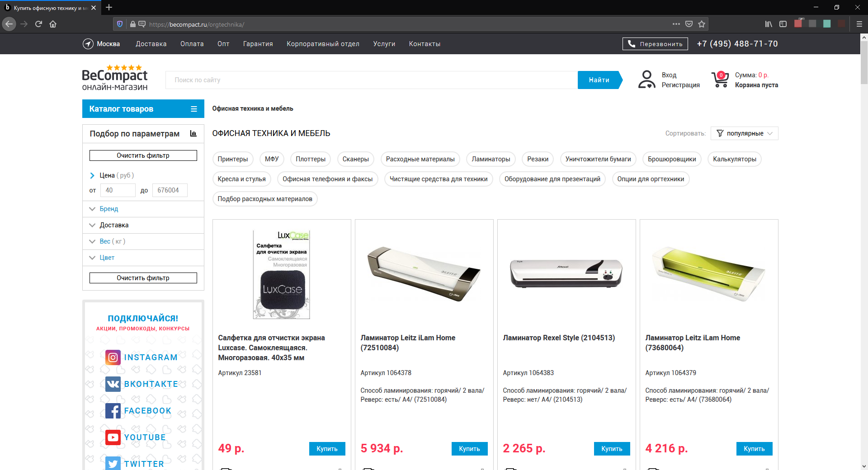The image size is (868, 470).
Task: Click the chart icon beside Подбор по параметрам
Action: 193,133
